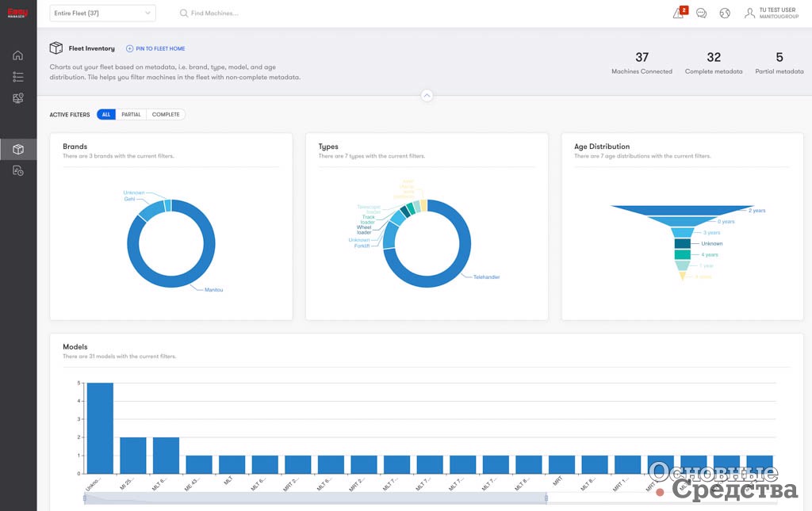812x511 pixels.
Task: Click the ME 43... bar in the Models chart
Action: click(199, 464)
